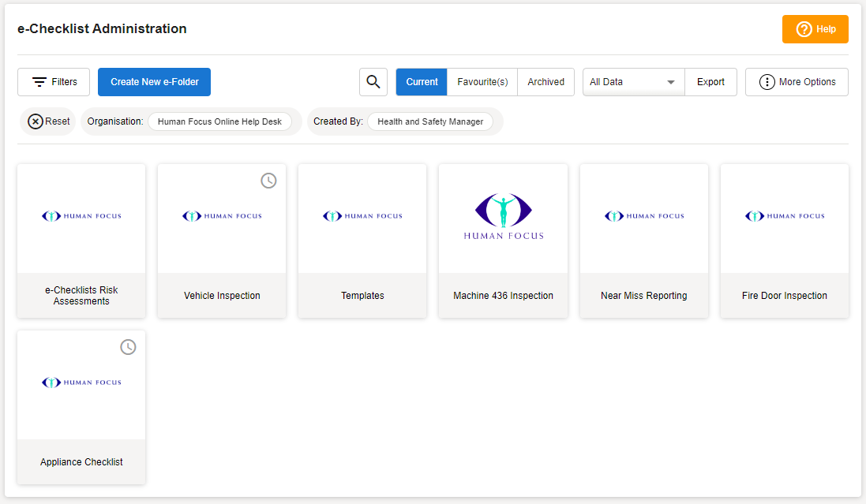Screen dimensions: 866x504
Task: Open Near Miss Reporting folder
Action: (x=643, y=241)
